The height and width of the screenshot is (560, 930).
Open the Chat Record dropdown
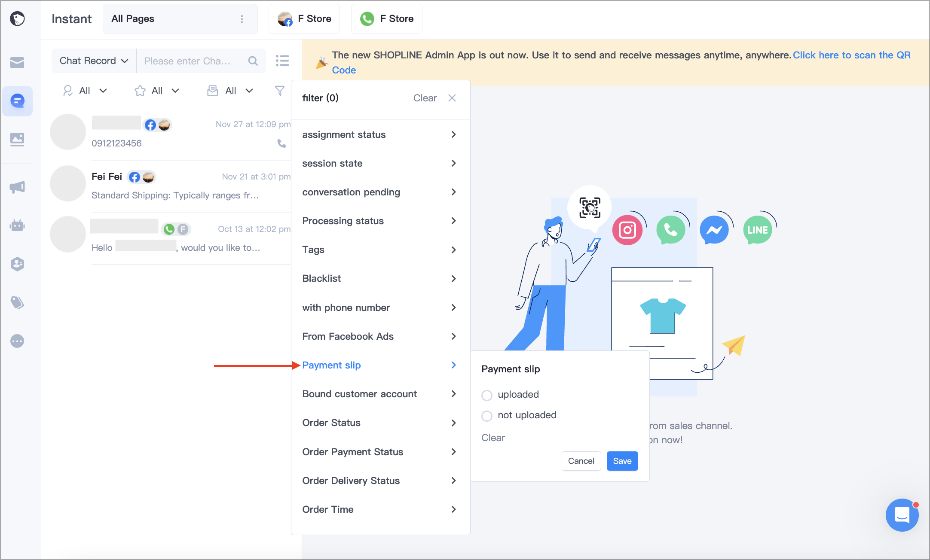click(94, 61)
